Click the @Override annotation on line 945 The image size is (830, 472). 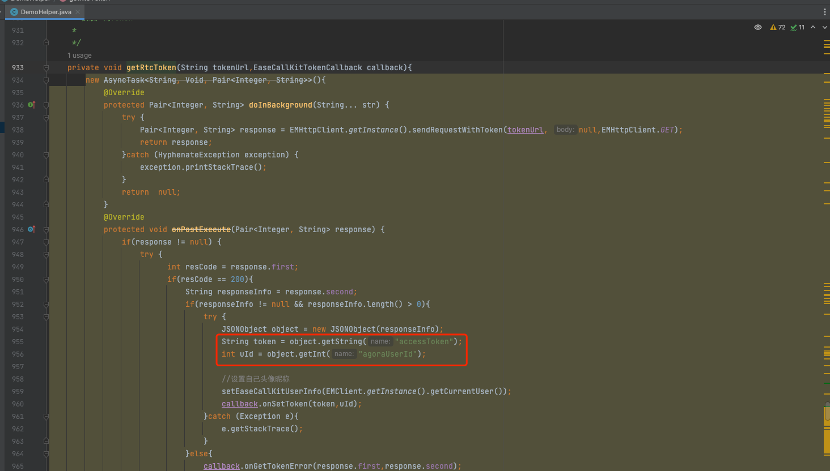click(x=124, y=217)
